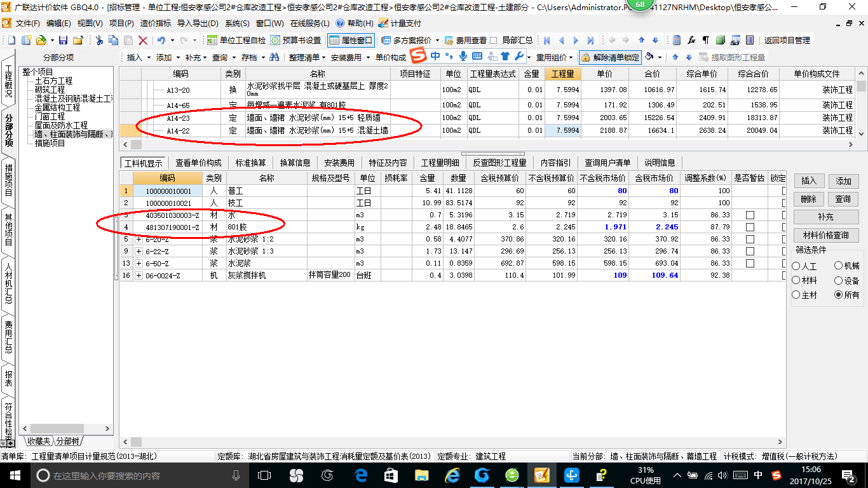Click the copy icon in toolbar

pos(114,40)
